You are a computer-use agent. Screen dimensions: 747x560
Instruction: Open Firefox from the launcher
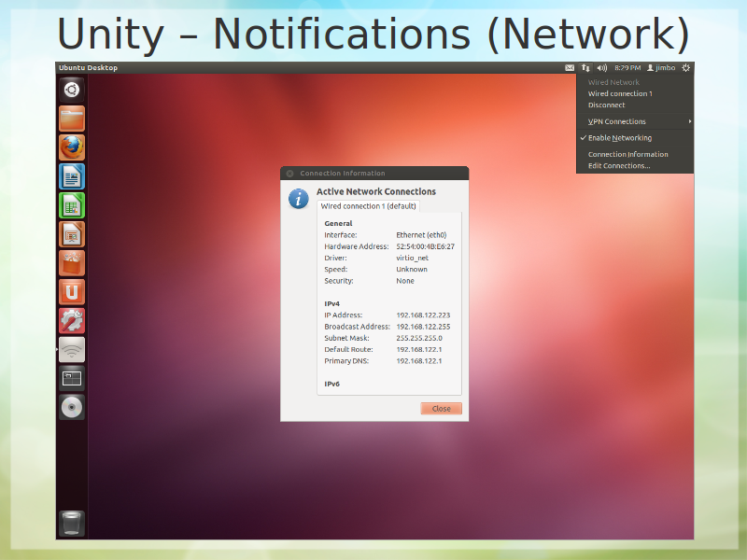click(72, 147)
